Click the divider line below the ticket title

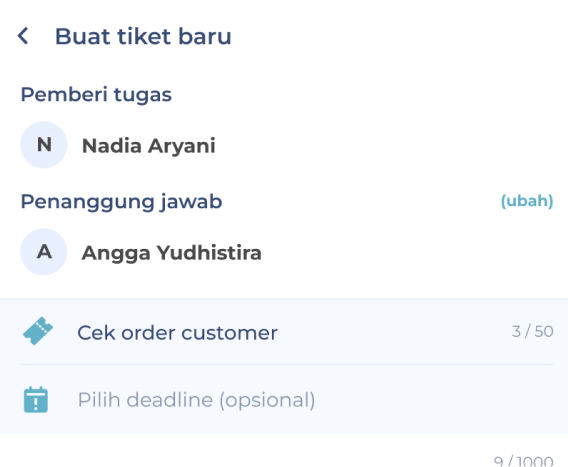coord(287,364)
